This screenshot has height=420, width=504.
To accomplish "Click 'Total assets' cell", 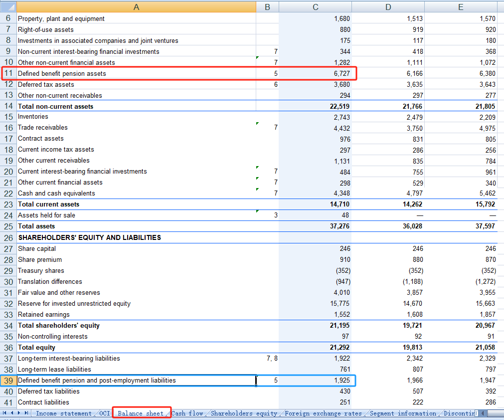I will click(x=136, y=226).
